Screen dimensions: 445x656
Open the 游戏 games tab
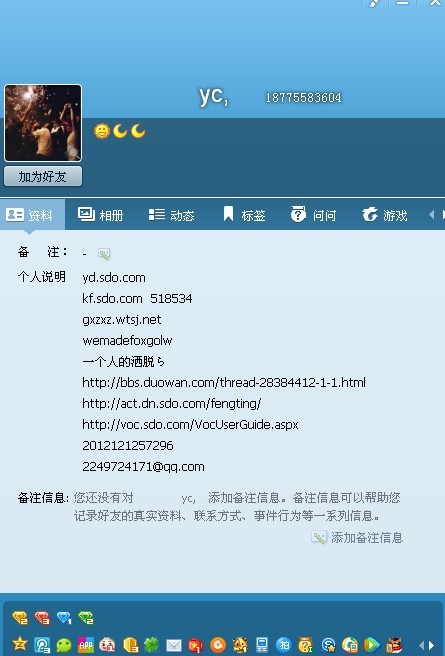coord(385,215)
